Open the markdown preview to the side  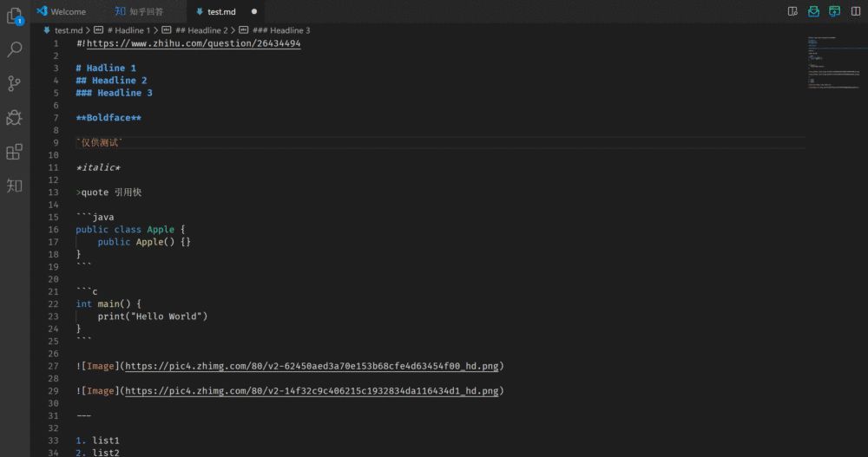792,11
